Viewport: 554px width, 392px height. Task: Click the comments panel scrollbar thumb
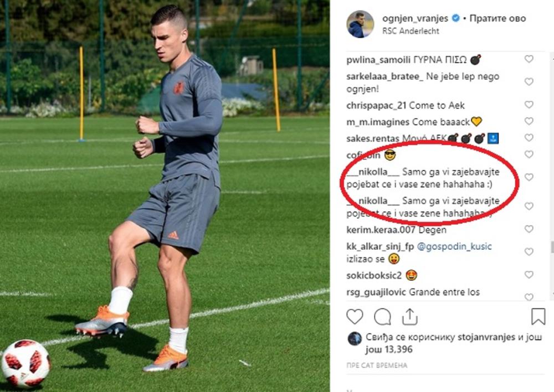[552, 247]
